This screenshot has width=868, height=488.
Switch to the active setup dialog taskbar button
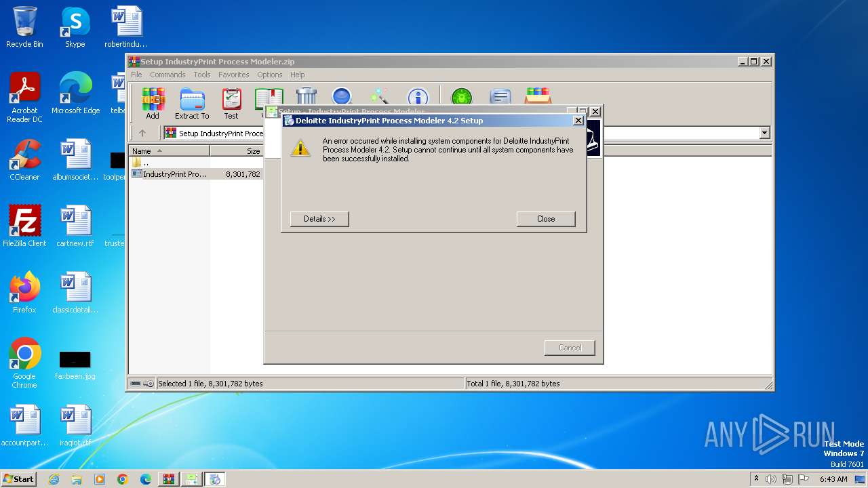coord(215,479)
